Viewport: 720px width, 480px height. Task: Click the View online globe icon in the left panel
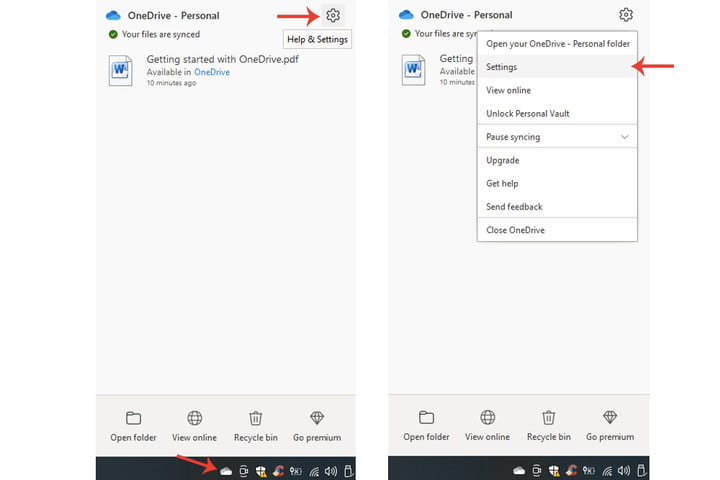tap(195, 418)
